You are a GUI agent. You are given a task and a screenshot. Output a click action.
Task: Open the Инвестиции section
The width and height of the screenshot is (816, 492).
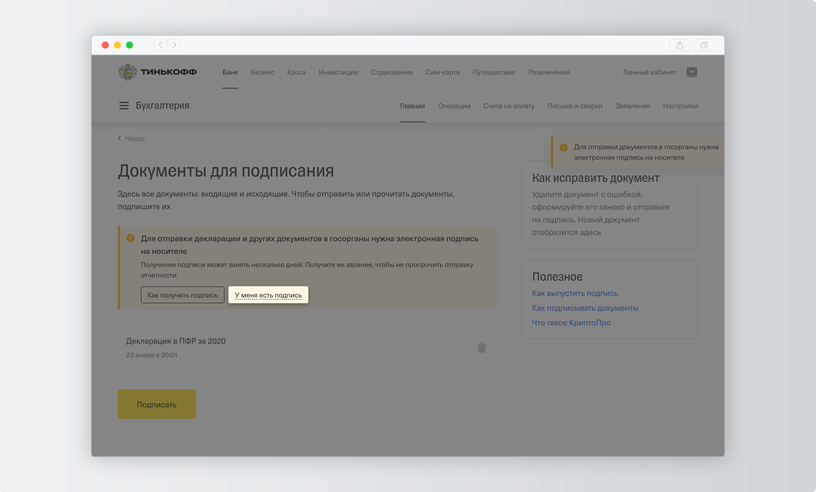(338, 72)
